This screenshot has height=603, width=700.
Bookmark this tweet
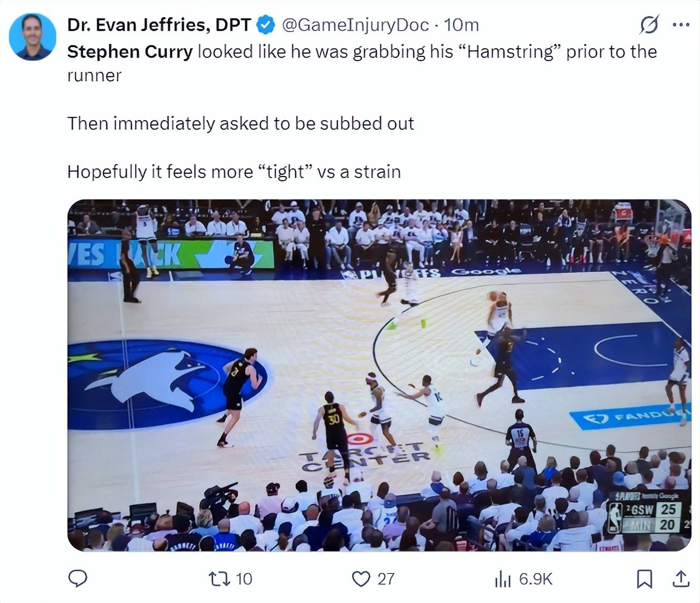tap(644, 578)
